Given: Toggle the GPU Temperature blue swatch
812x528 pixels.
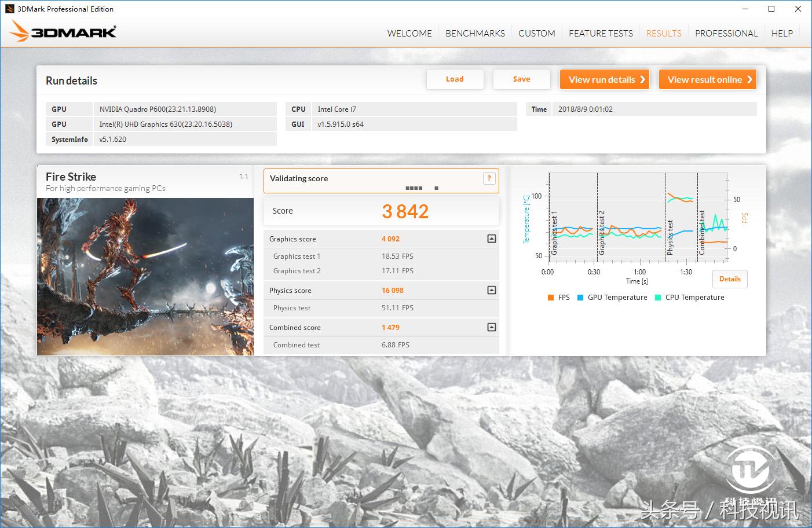Looking at the screenshot, I should click(x=580, y=298).
